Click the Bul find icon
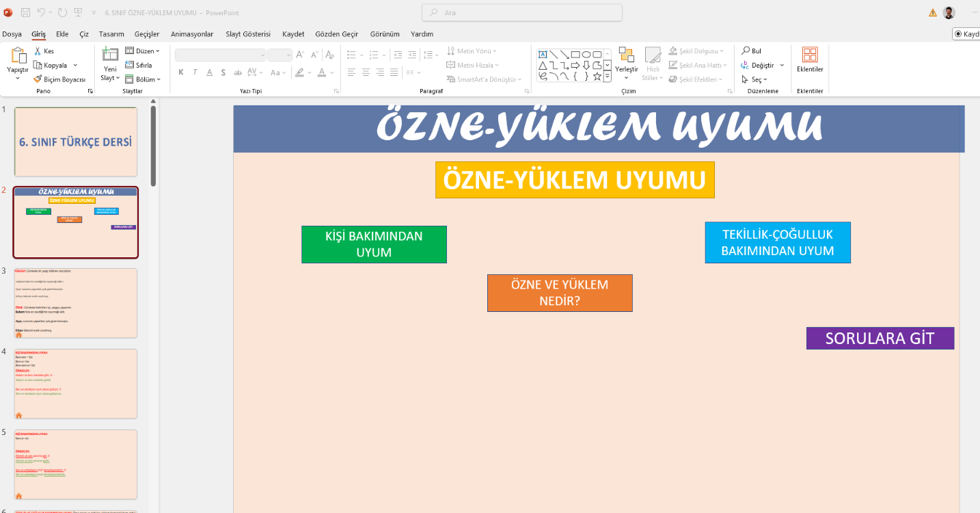 coord(746,51)
